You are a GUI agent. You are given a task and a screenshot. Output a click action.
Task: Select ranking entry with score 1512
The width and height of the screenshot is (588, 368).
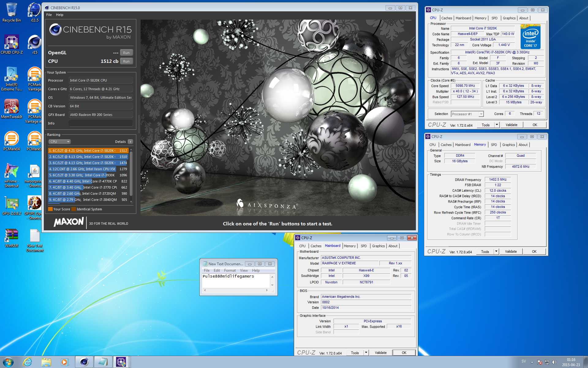click(x=88, y=151)
